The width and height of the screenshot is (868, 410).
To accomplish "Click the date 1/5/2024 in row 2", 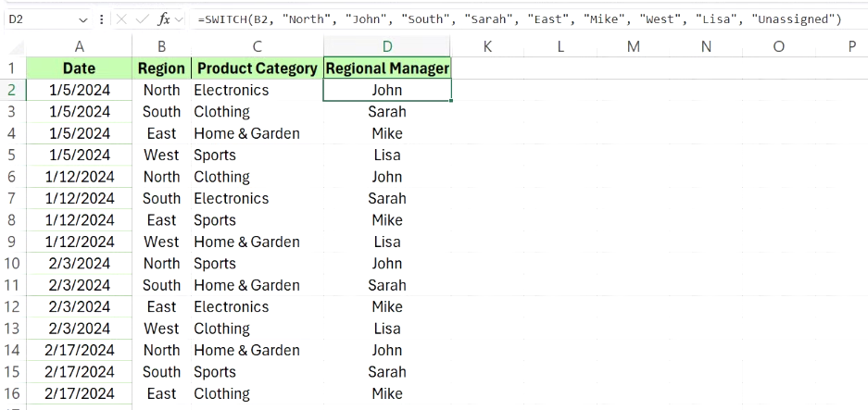I will tap(80, 90).
